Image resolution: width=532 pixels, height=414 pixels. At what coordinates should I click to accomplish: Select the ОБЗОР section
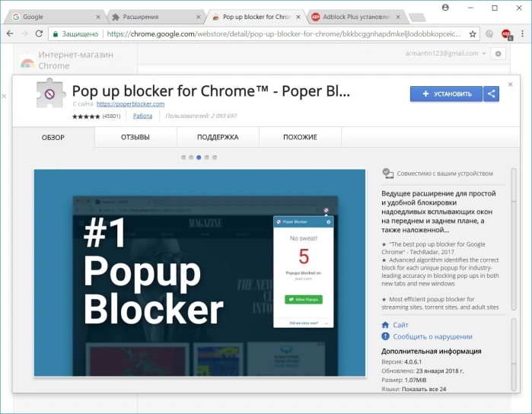[53, 138]
